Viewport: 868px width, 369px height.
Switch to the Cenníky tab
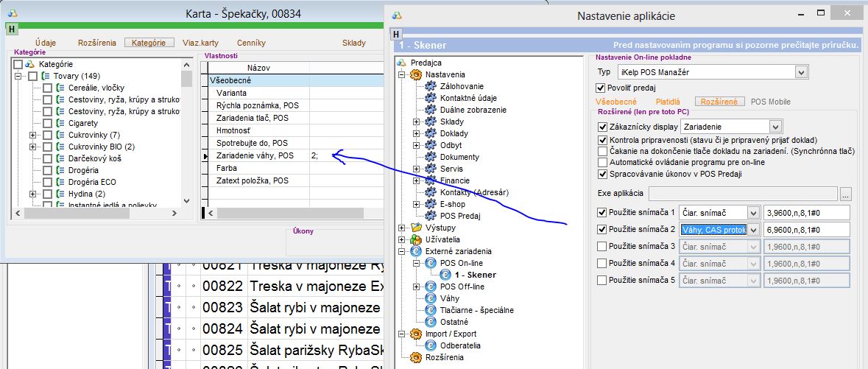[251, 43]
